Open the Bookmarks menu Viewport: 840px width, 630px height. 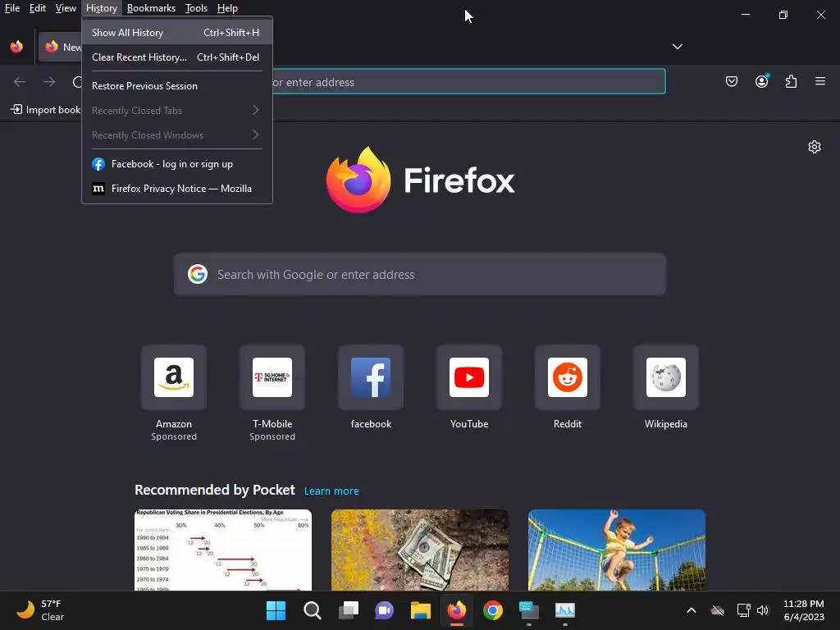[x=151, y=8]
